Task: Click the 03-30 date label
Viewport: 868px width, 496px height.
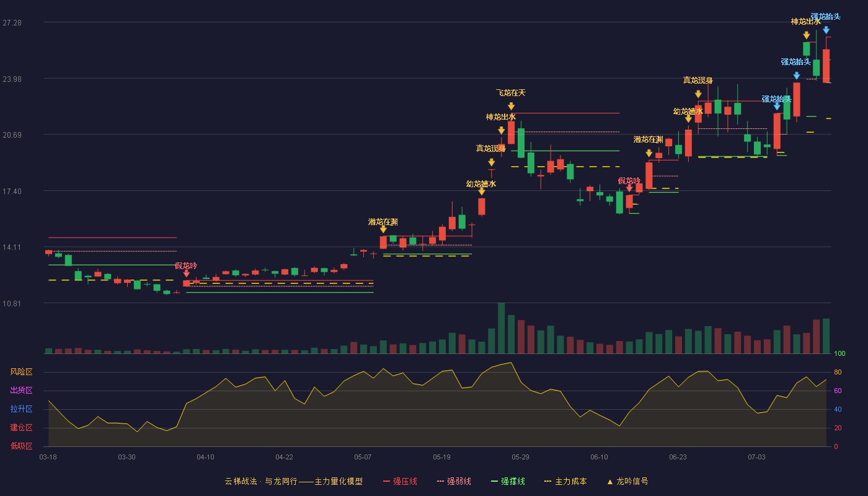Action: click(126, 457)
